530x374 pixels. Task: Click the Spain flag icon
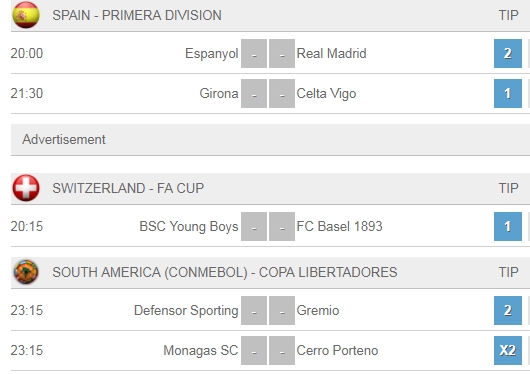click(26, 15)
